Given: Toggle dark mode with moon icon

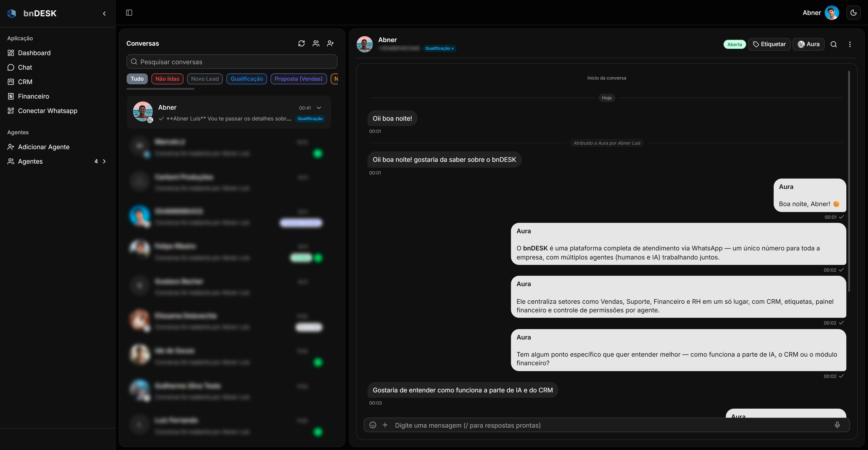Looking at the screenshot, I should click(x=853, y=13).
